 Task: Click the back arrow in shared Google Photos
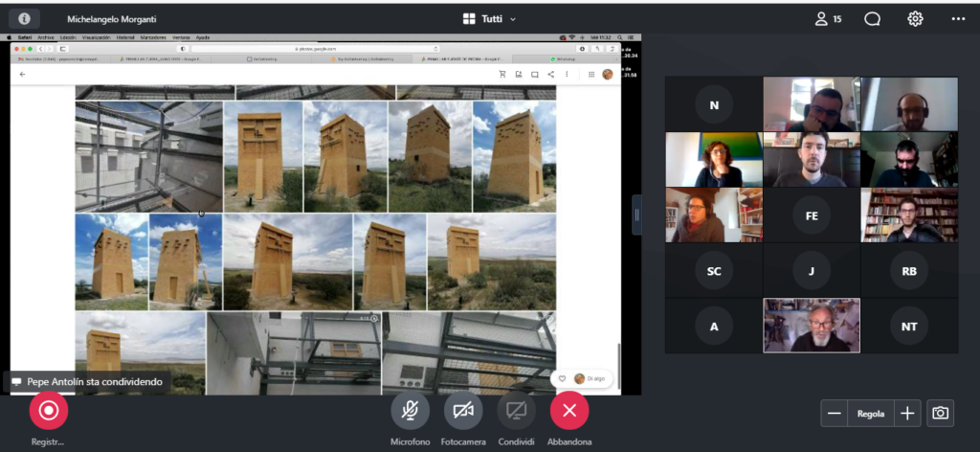coord(23,75)
